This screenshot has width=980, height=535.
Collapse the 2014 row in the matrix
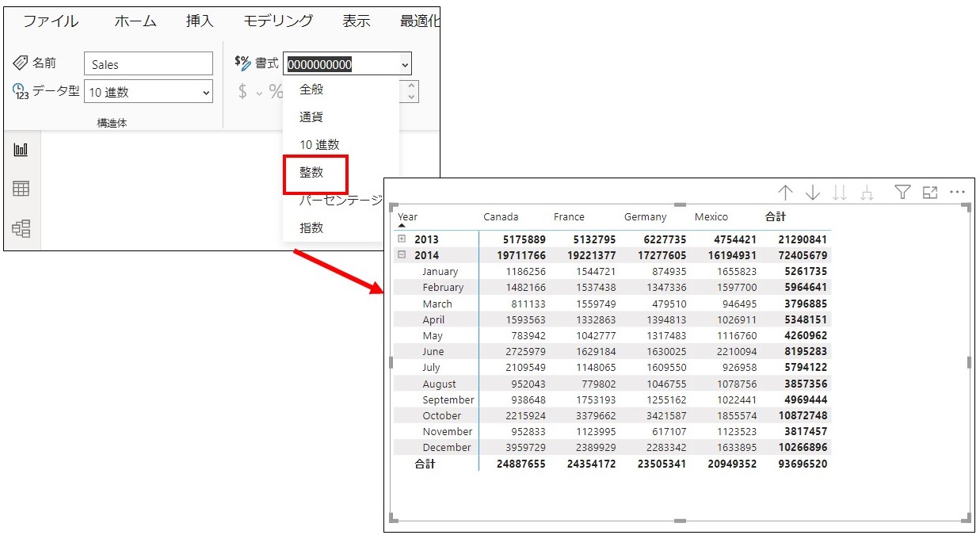(402, 255)
